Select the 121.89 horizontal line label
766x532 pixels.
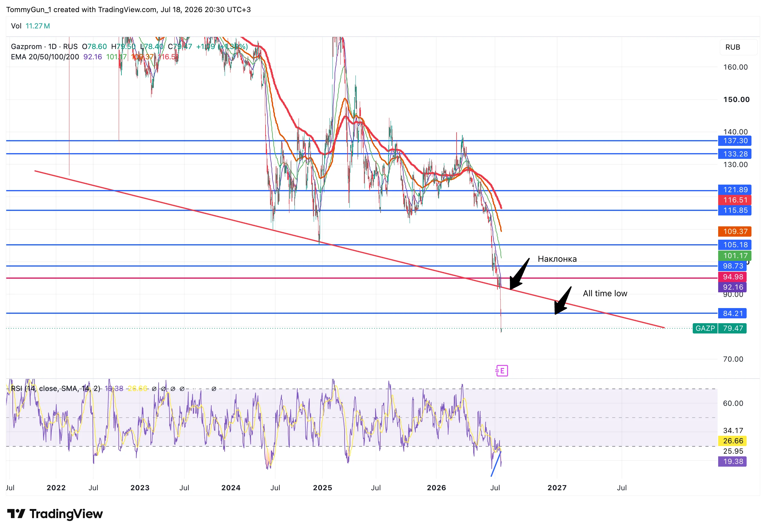coord(734,190)
